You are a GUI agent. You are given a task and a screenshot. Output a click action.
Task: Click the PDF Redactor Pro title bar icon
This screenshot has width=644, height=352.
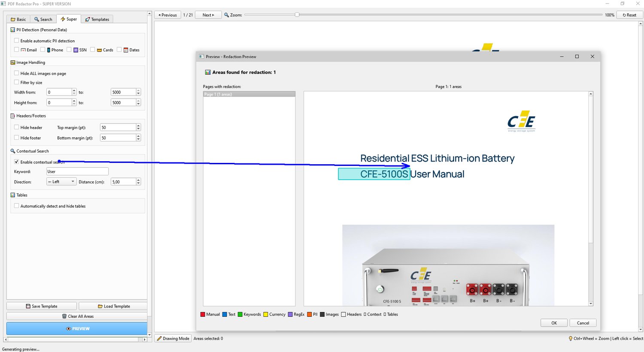[x=3, y=3]
